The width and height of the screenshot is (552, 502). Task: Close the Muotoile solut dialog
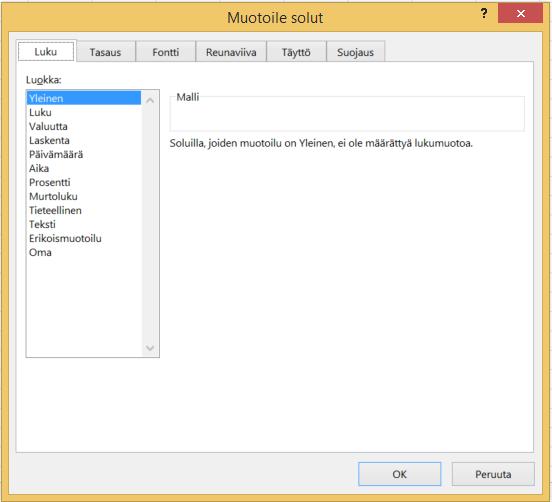pyautogui.click(x=520, y=14)
